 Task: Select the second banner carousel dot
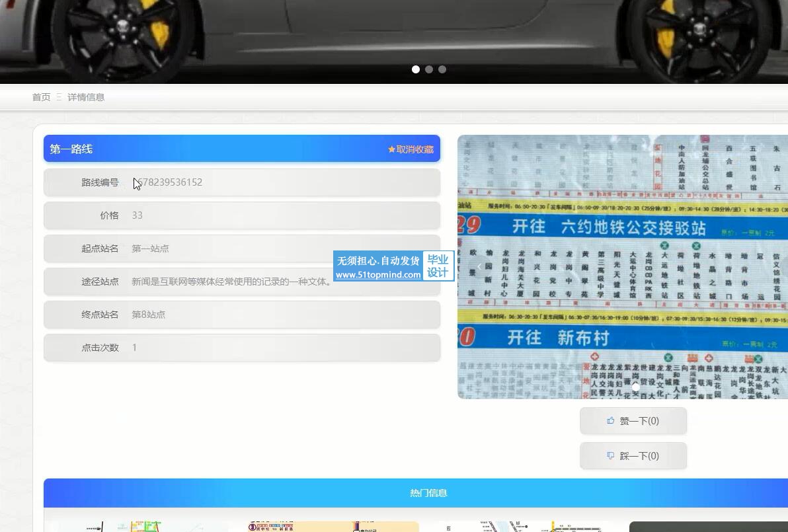click(429, 69)
